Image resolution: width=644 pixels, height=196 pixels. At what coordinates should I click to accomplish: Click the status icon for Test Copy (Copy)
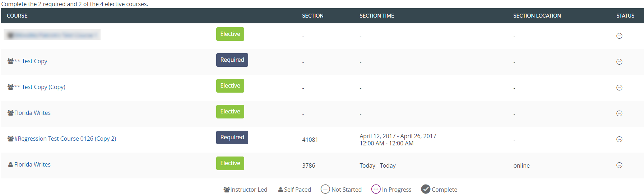click(x=619, y=88)
